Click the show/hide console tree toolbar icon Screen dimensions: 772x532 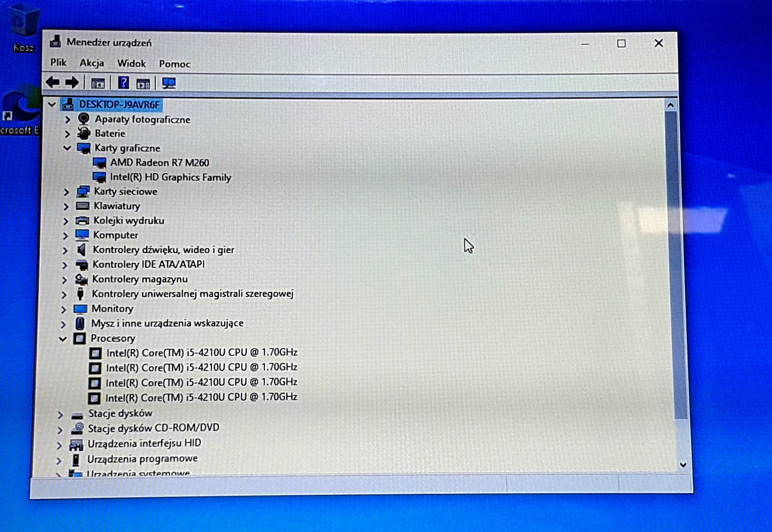click(98, 83)
